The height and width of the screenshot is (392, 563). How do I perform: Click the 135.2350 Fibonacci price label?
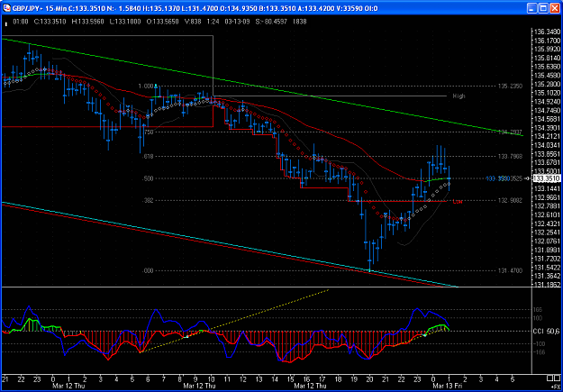coord(510,87)
